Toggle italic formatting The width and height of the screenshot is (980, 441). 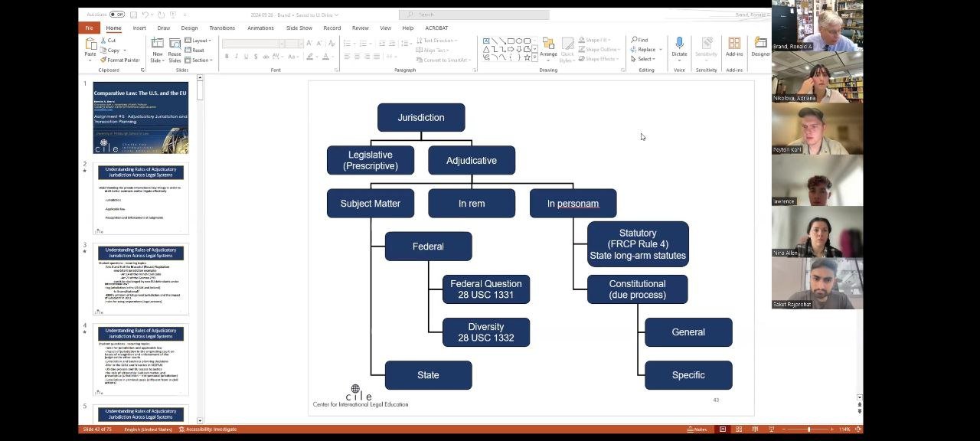click(236, 57)
